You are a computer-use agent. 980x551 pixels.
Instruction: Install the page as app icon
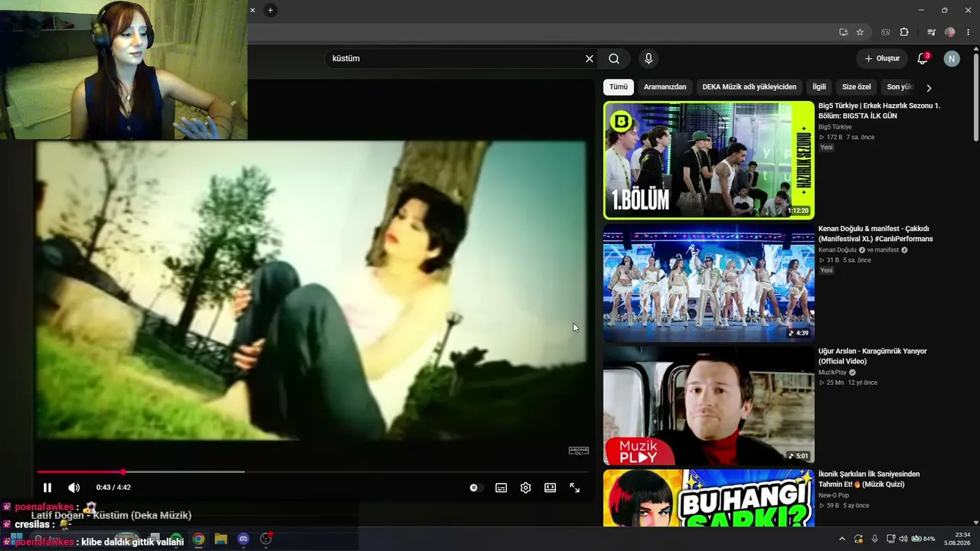coord(843,32)
